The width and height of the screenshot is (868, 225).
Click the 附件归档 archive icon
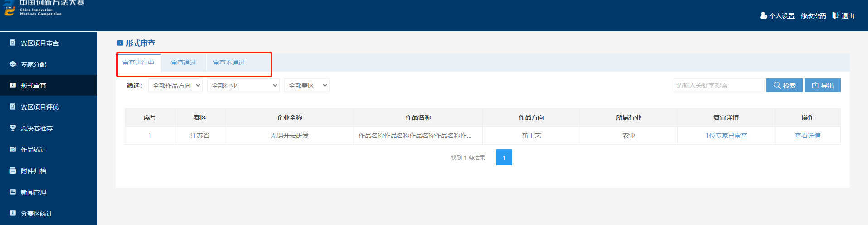tap(13, 171)
